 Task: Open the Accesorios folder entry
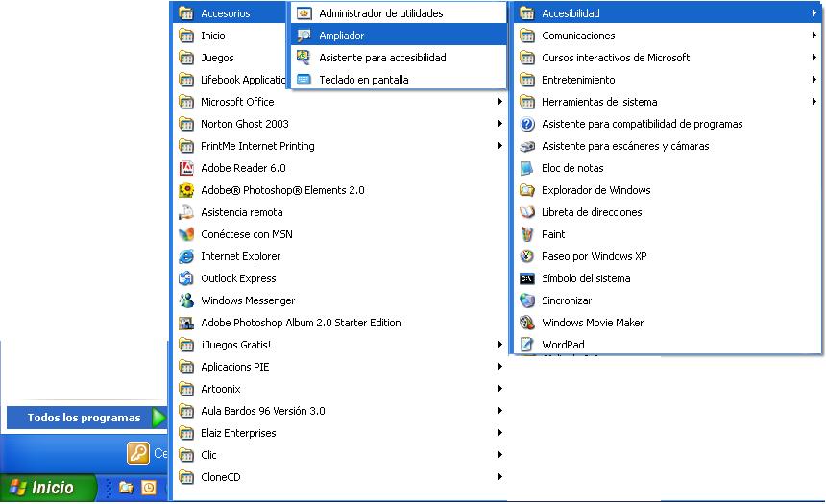(x=230, y=13)
